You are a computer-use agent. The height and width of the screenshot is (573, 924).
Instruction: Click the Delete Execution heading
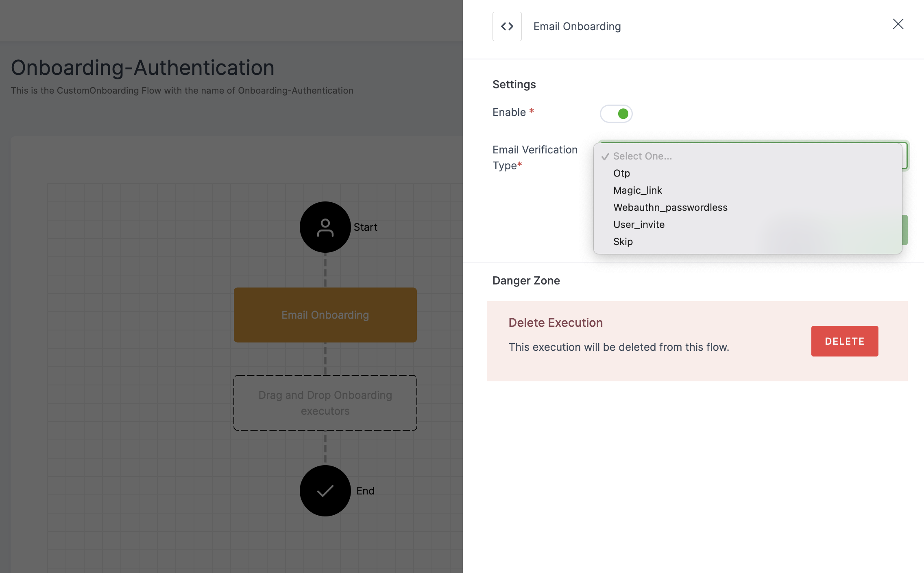(556, 323)
